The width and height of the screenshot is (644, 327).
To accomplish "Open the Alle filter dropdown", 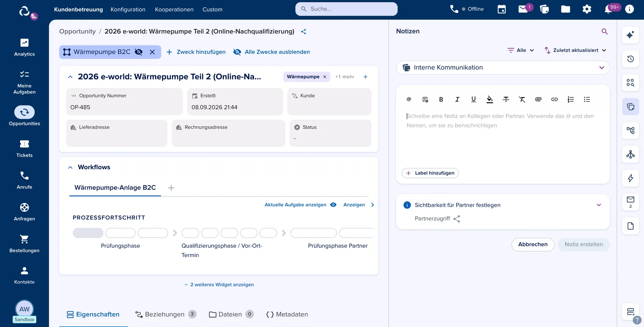I will click(521, 50).
